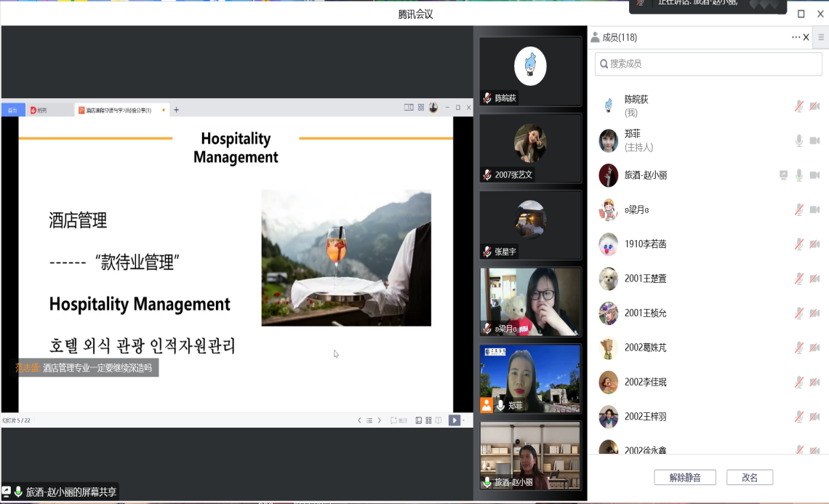The width and height of the screenshot is (829, 504).
Task: Toggle microphone icon for 陈皖荻 in member list
Action: click(x=799, y=106)
